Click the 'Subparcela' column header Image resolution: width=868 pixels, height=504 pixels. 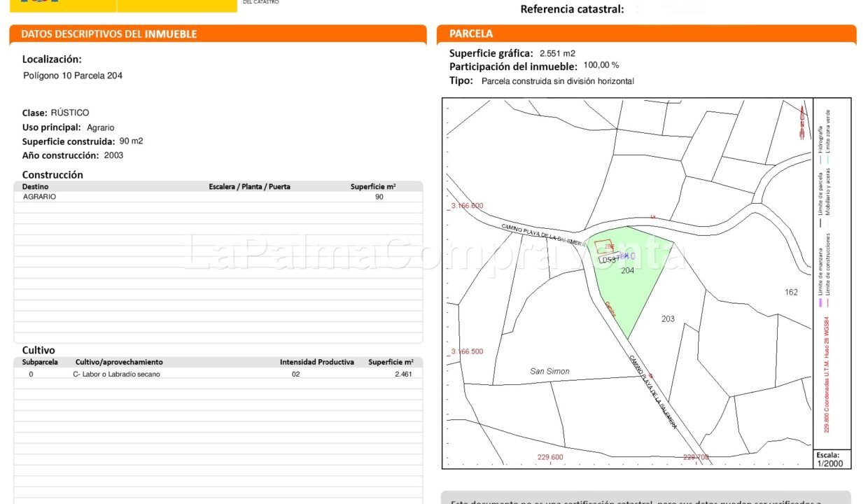(x=40, y=363)
